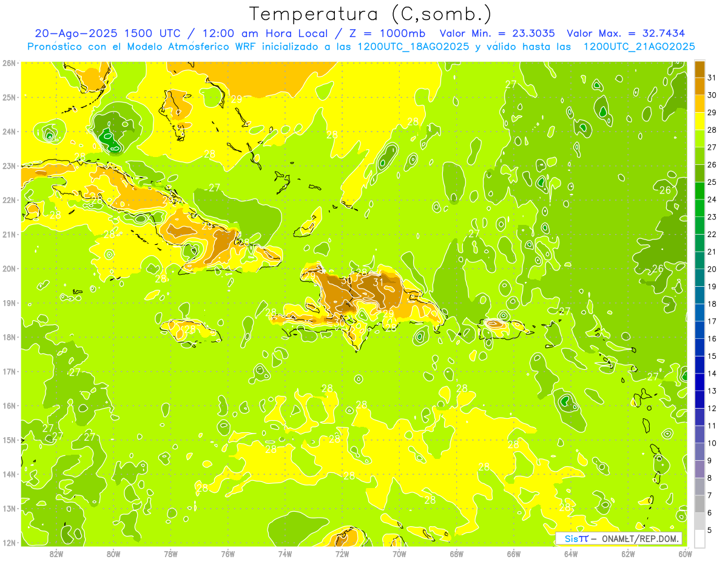Click the 25N latitude axis label
This screenshot has width=728, height=562.
(8, 97)
